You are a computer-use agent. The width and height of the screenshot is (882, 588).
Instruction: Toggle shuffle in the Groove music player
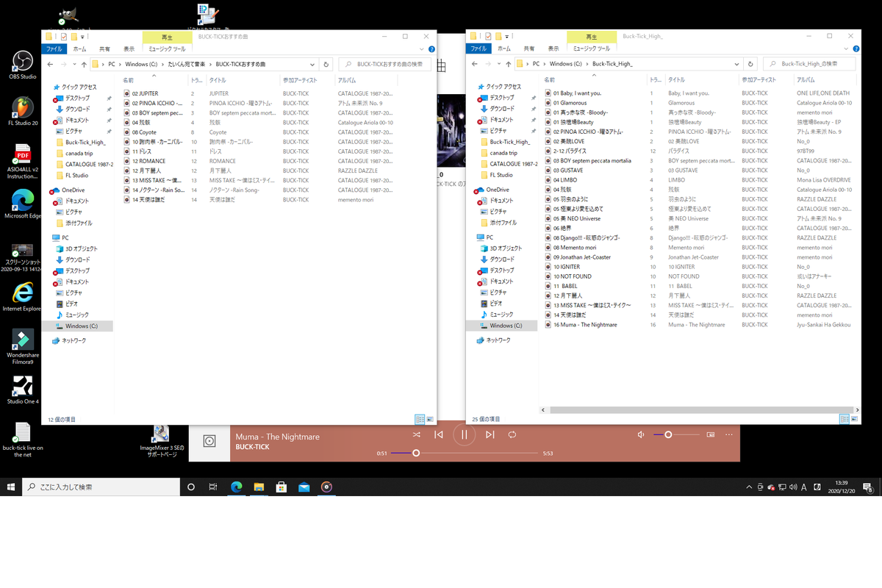tap(416, 434)
